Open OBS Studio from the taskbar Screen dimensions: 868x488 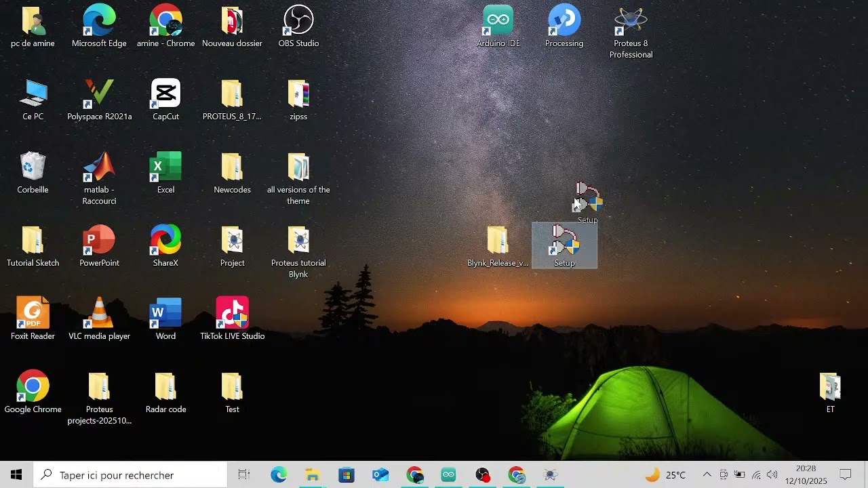(x=482, y=475)
